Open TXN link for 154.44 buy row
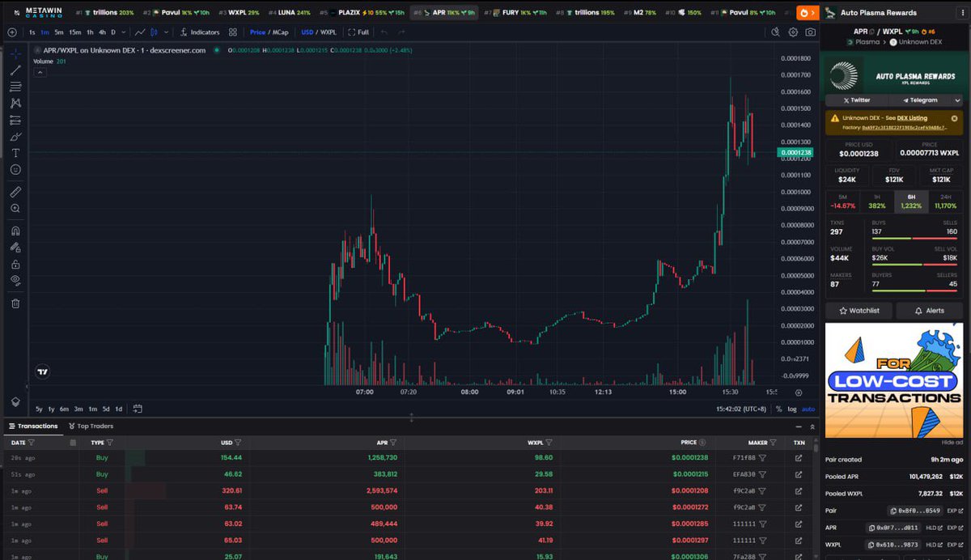 pyautogui.click(x=799, y=458)
